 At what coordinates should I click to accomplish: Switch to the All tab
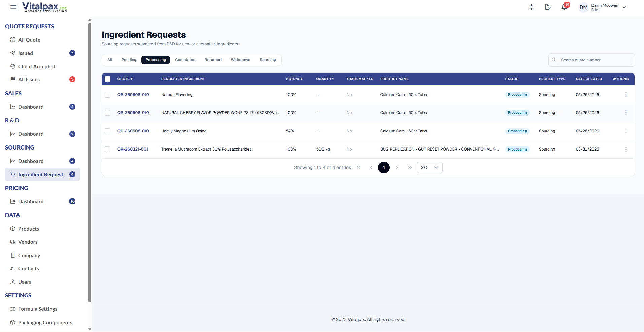click(x=110, y=60)
